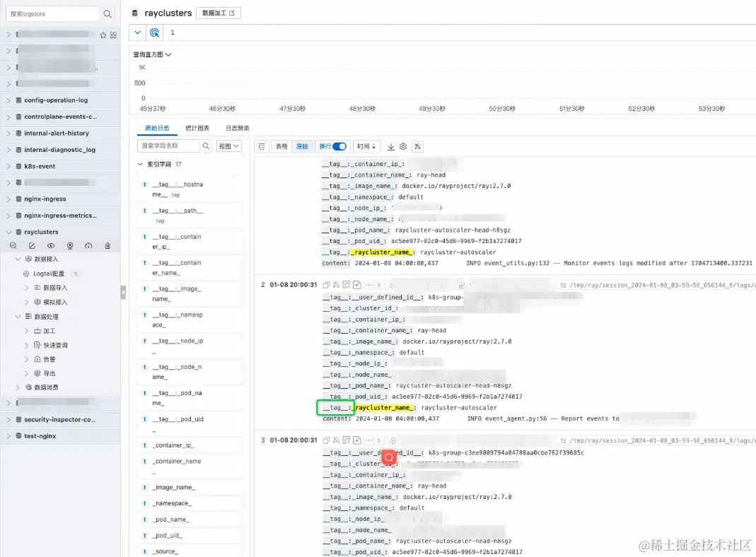Expand the 数据消费 tree node

point(18,387)
